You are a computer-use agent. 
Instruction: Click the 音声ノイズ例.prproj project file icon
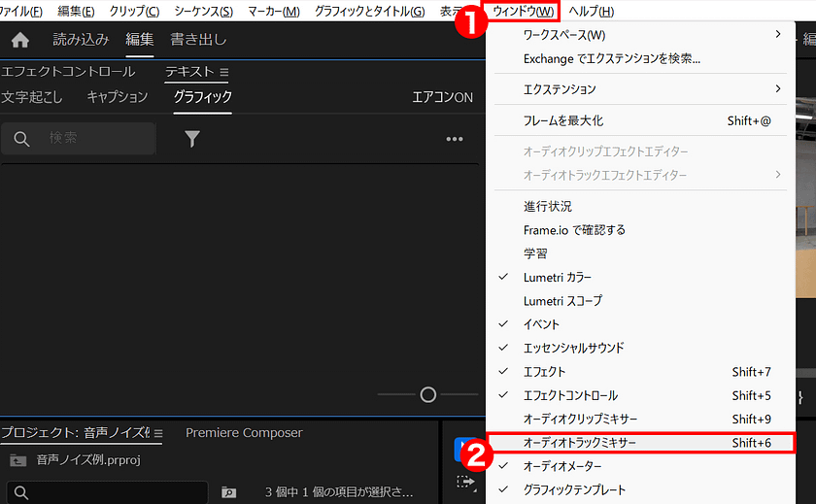point(17,460)
